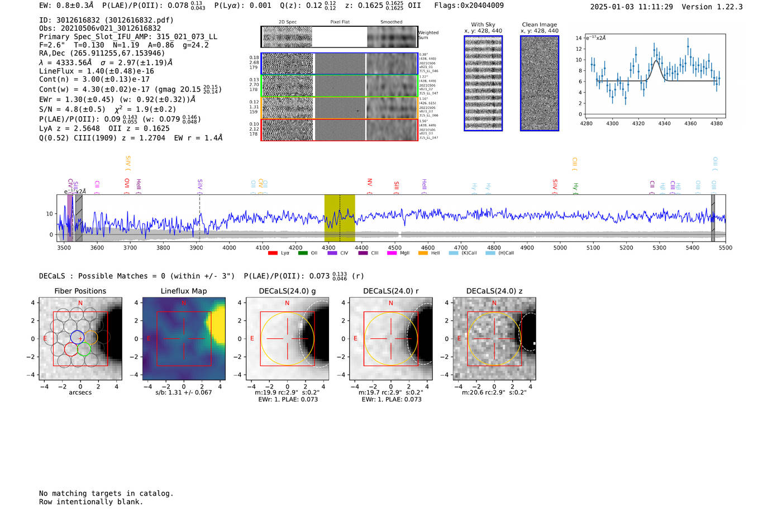
Task: Click the green OII legend swatch
Action: pyautogui.click(x=303, y=253)
